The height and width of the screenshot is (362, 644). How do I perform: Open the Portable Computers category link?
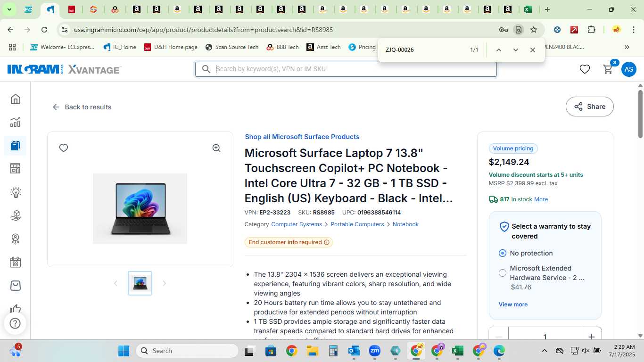(x=357, y=224)
